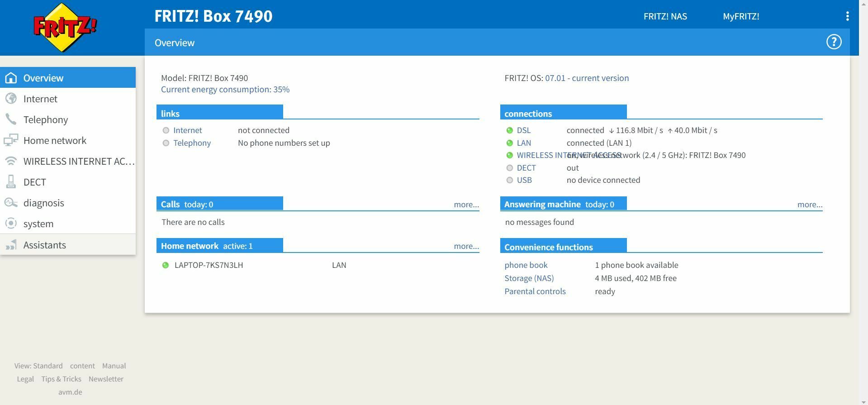The width and height of the screenshot is (868, 405).
Task: Switch the View: Standard footer link
Action: (x=38, y=366)
